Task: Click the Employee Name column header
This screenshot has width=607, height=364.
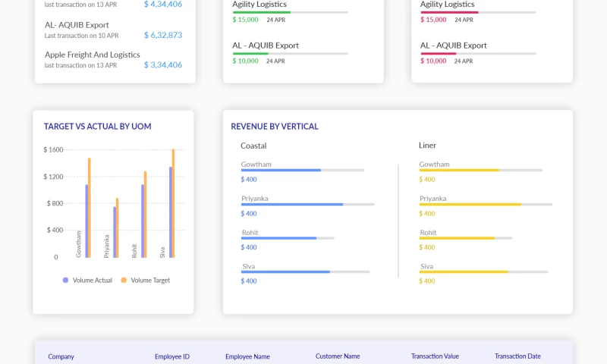Action: [247, 356]
